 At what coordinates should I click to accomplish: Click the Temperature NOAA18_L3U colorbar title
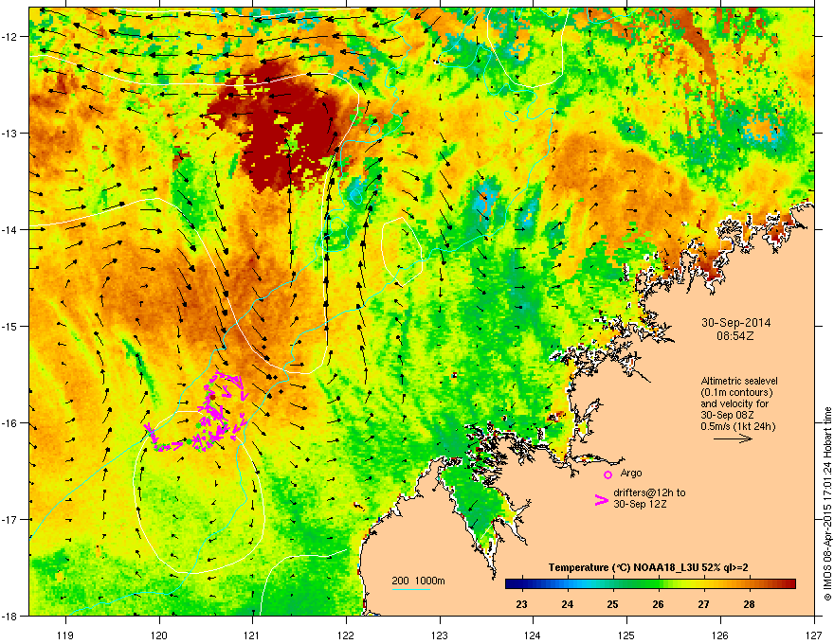pyautogui.click(x=648, y=567)
